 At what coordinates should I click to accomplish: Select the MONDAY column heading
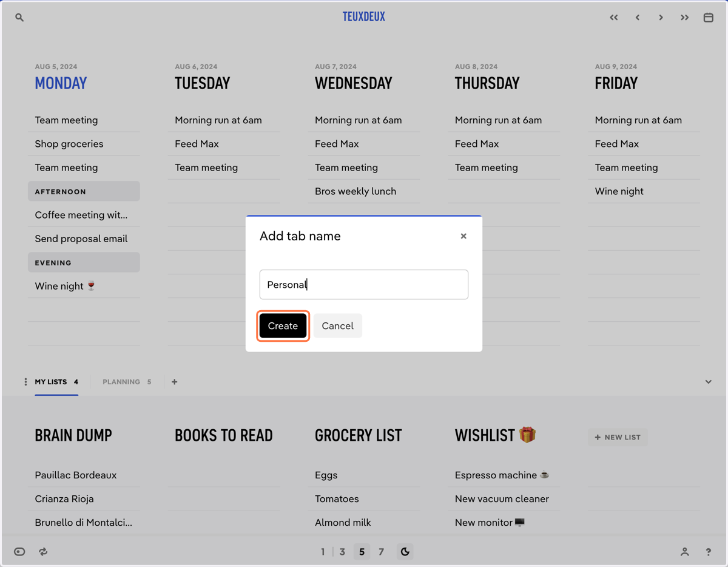pos(61,83)
